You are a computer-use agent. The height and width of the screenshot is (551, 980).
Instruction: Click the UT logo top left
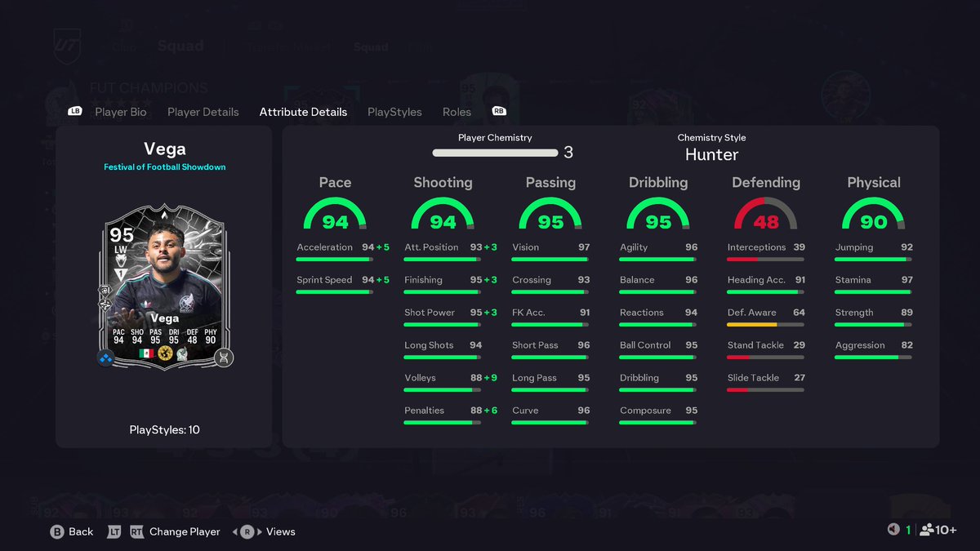[x=67, y=45]
